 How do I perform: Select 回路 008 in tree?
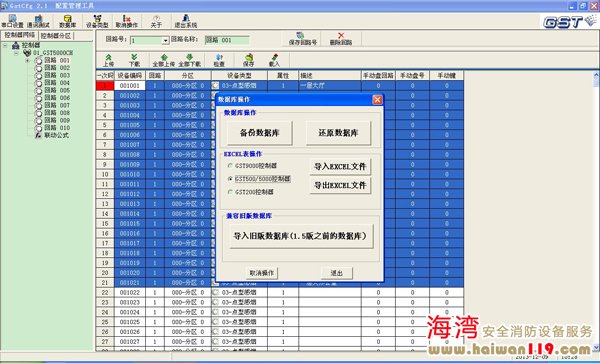pyautogui.click(x=57, y=112)
